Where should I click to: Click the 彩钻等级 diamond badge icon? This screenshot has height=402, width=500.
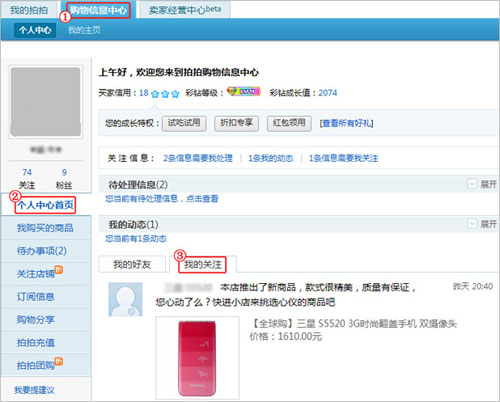pyautogui.click(x=244, y=91)
